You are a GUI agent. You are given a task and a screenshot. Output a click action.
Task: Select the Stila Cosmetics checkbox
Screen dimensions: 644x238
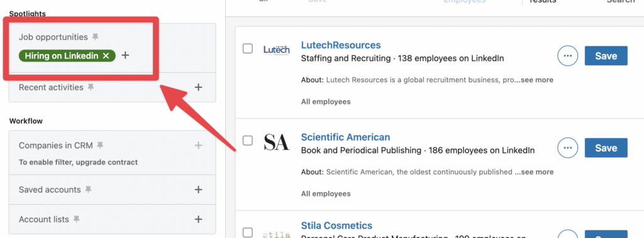(x=248, y=233)
